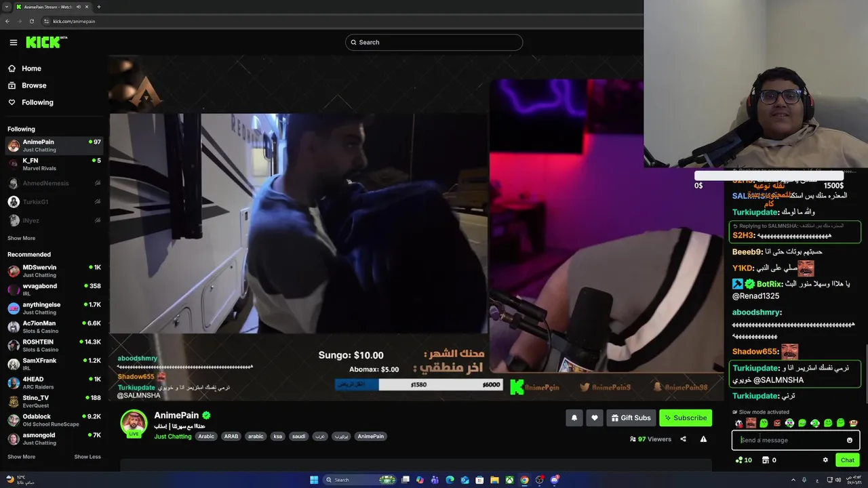This screenshot has height=488, width=868.
Task: Open anythingelse recommended channel
Action: [x=54, y=308]
